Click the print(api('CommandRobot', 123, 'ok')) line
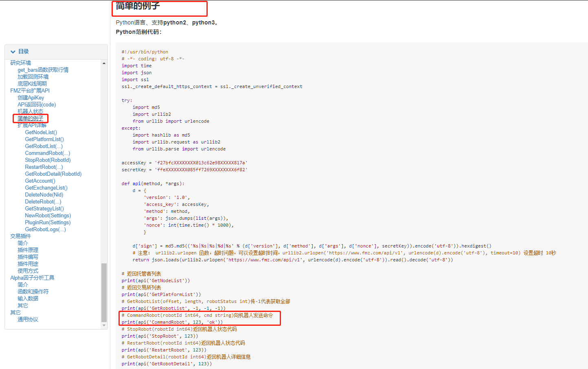 click(172, 322)
